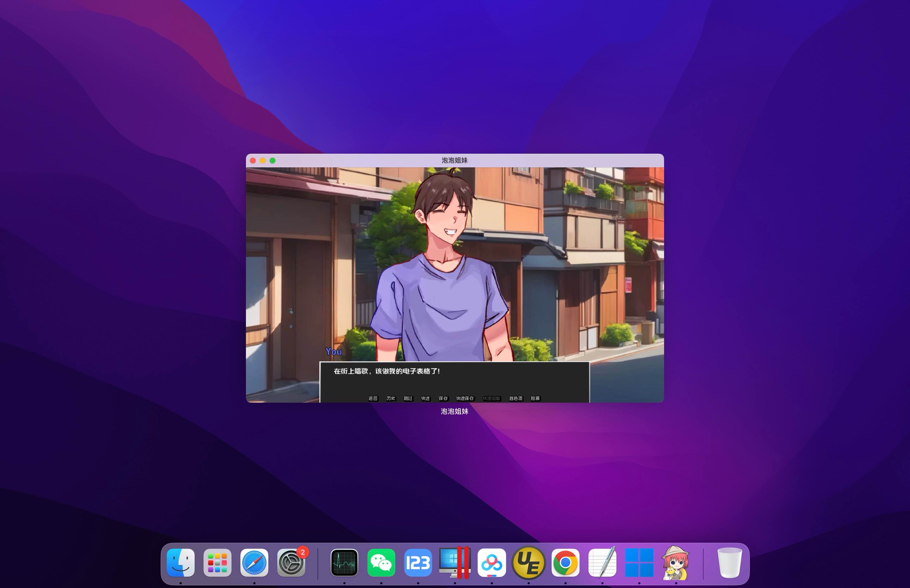Open the 历史 dialogue history

coord(391,398)
